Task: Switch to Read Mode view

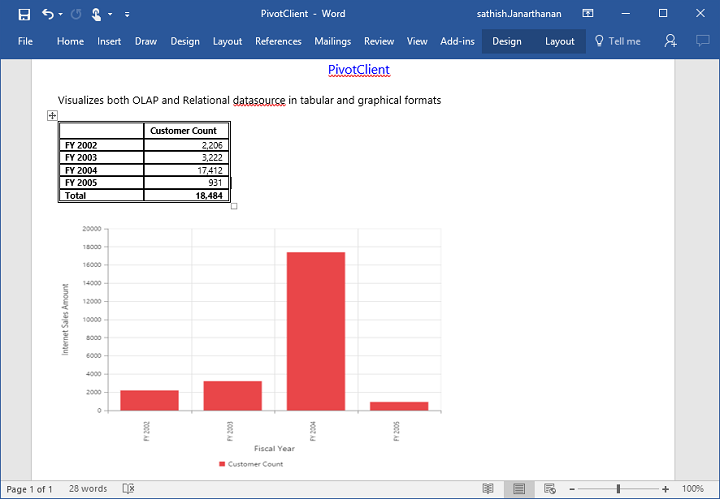Action: (x=488, y=489)
